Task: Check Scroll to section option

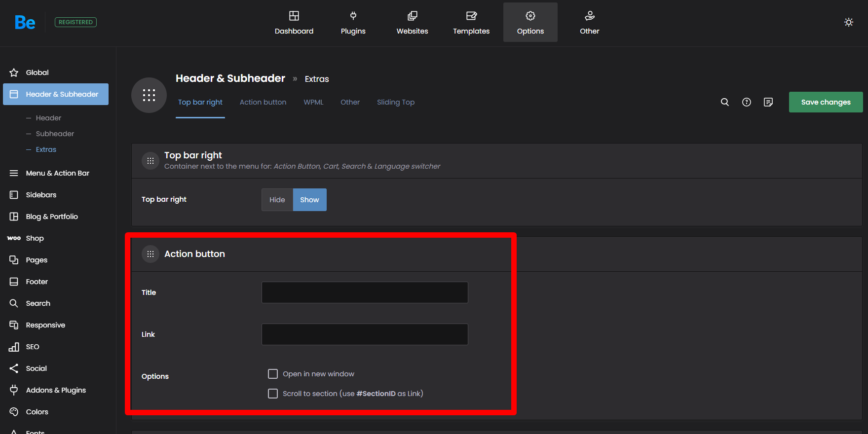Action: coord(273,394)
